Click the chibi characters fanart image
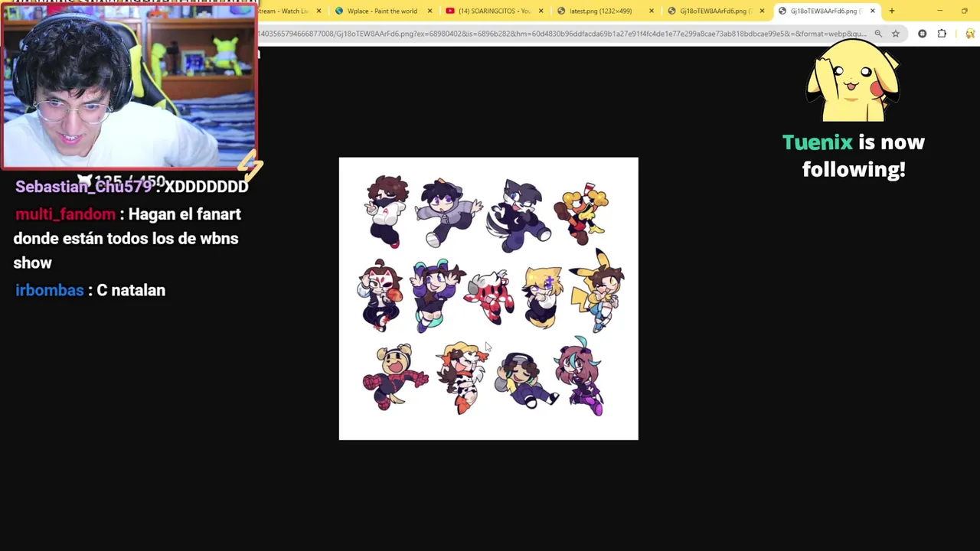Screen dimensions: 980x551 tap(488, 298)
